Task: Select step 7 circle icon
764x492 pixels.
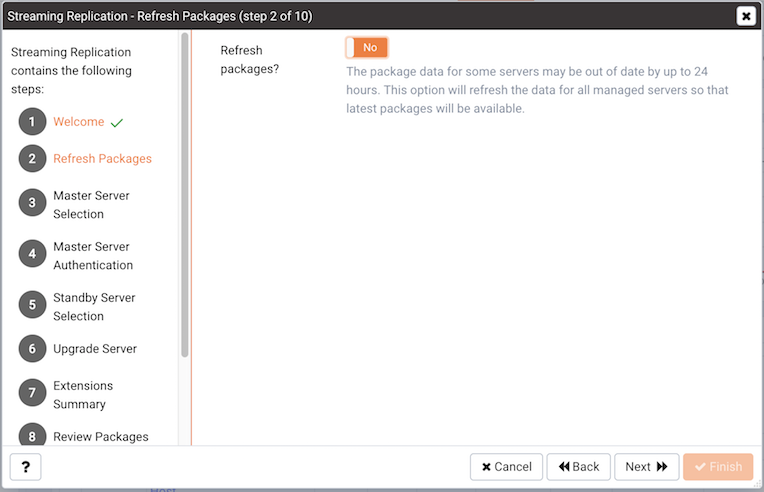Action: coord(32,393)
